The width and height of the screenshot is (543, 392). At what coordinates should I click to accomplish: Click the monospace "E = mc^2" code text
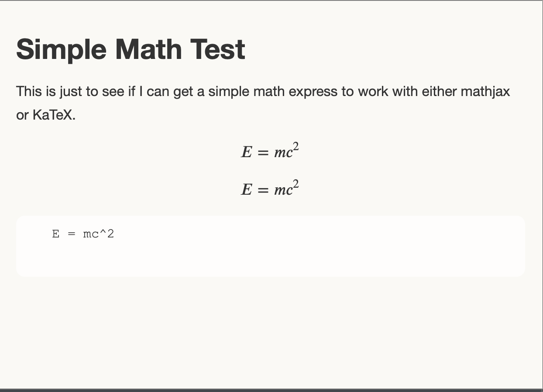83,234
